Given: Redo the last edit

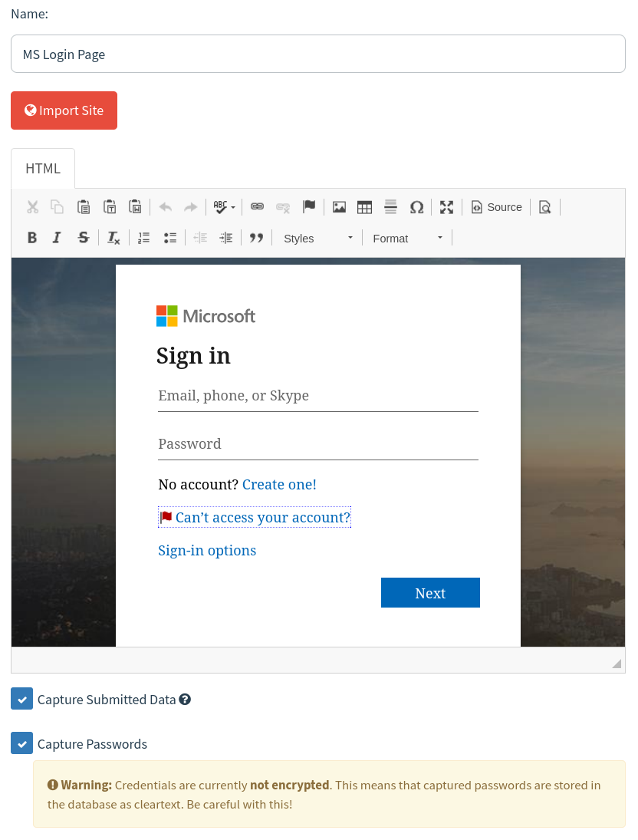Looking at the screenshot, I should click(x=191, y=207).
